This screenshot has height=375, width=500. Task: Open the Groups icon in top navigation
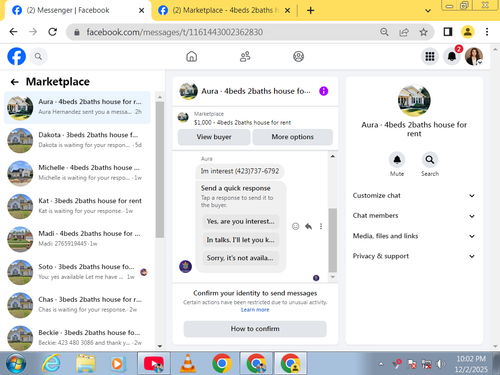pos(298,57)
